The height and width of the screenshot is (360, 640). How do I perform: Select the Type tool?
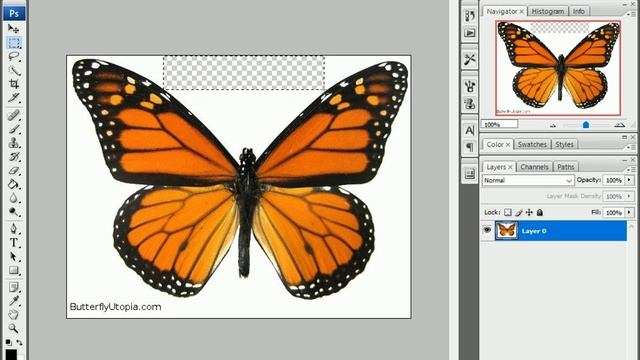click(13, 242)
